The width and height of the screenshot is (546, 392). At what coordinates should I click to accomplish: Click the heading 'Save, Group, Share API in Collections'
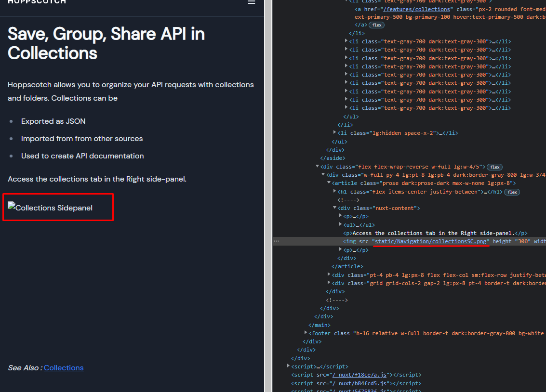pyautogui.click(x=106, y=43)
